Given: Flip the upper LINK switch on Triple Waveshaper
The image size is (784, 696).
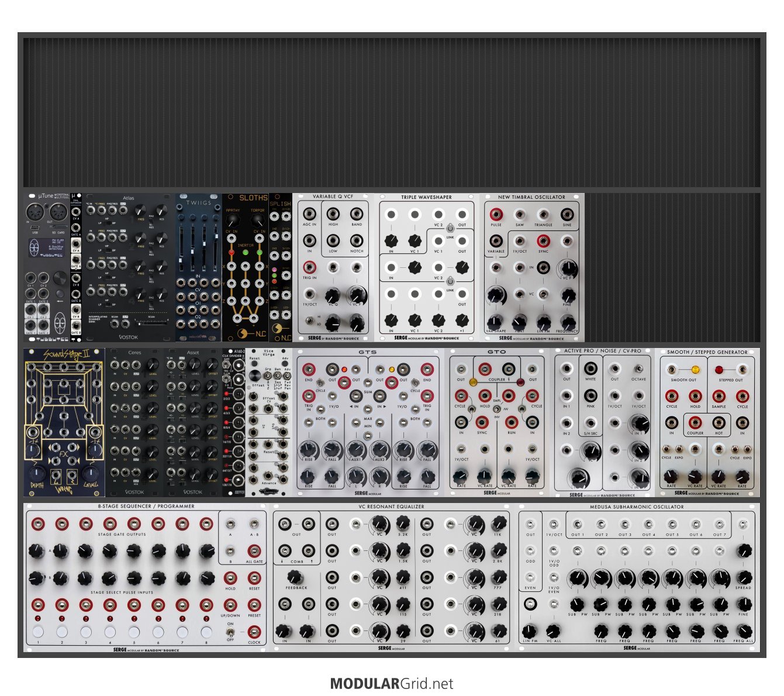Looking at the screenshot, I should (x=450, y=228).
